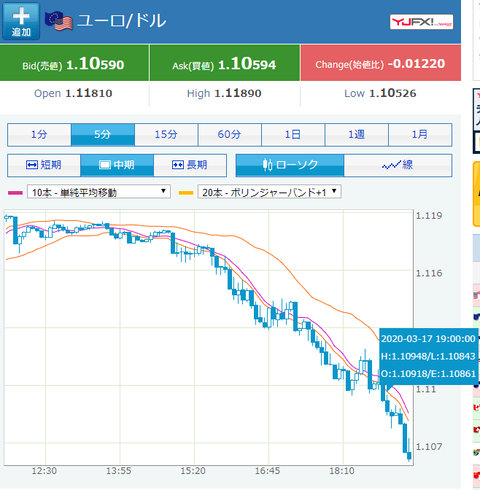Open the 10本 - 単純平均移動 dropdown
Screen dimensions: 480x490
click(x=99, y=192)
